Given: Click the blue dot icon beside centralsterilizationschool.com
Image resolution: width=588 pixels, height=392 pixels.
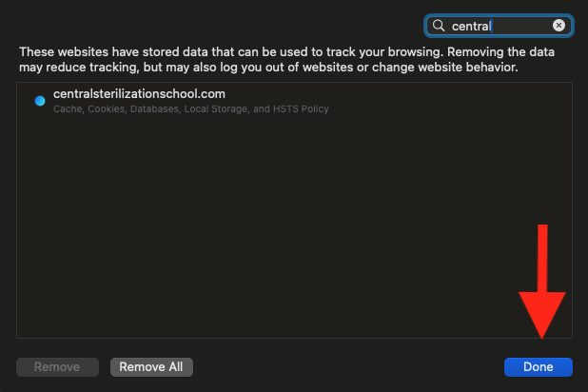Looking at the screenshot, I should tap(40, 101).
